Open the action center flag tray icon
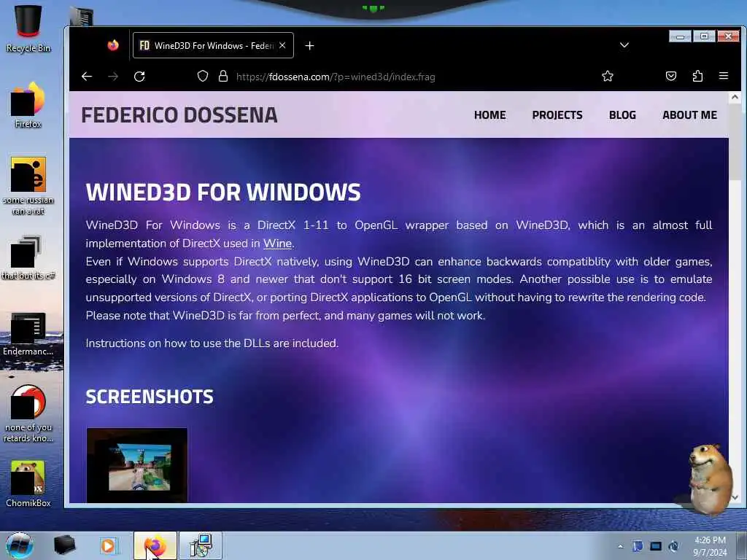The image size is (747, 560). pos(638,546)
